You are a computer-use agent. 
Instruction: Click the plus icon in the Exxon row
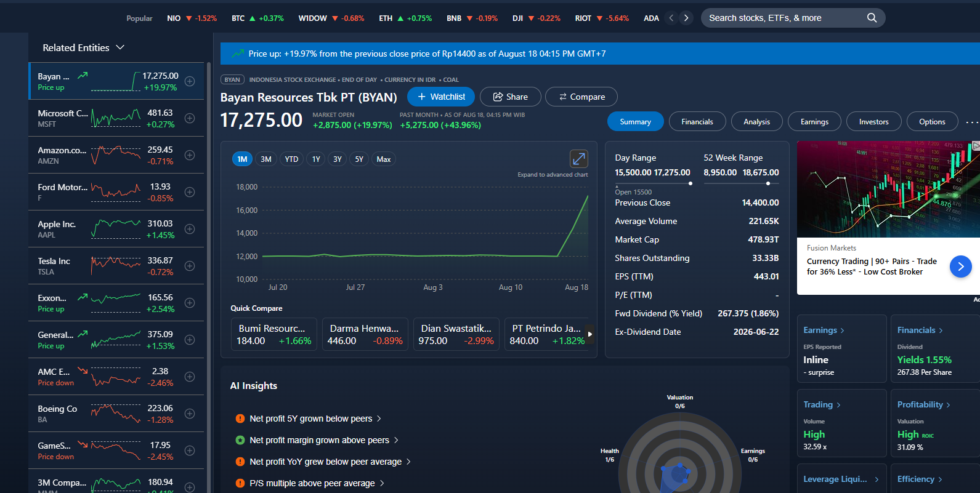(190, 303)
